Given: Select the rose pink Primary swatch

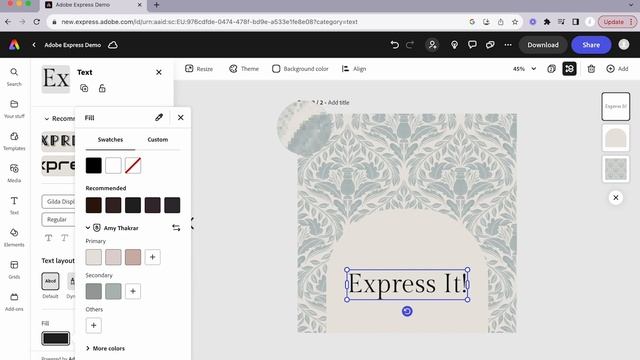Looking at the screenshot, I should (x=133, y=257).
